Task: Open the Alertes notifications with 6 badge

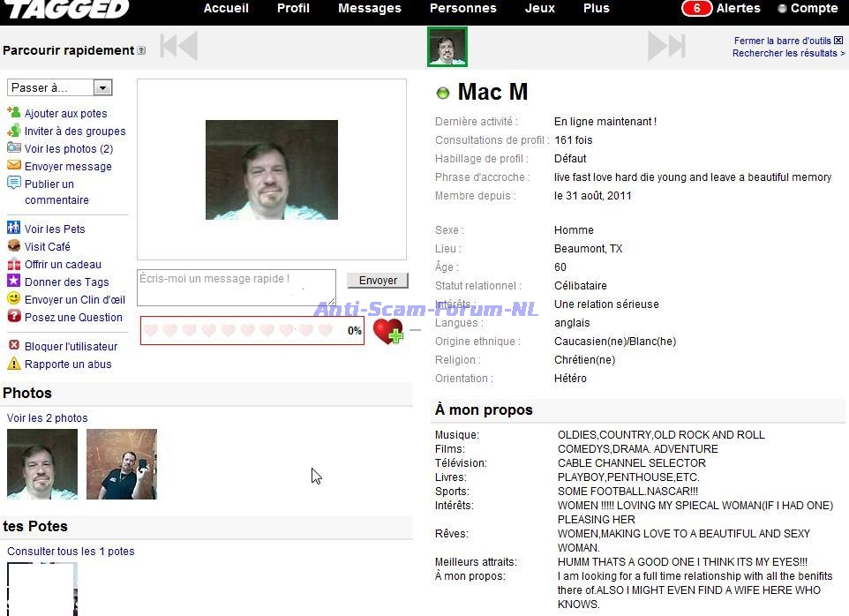Action: click(x=721, y=8)
